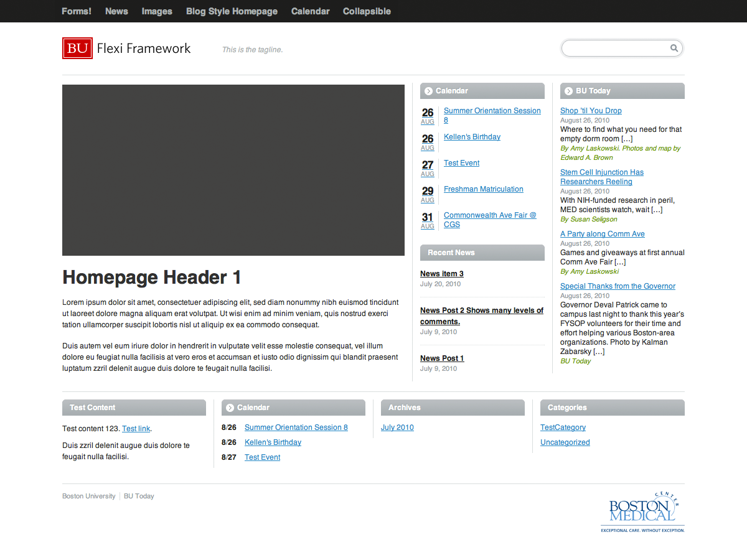Viewport: 747px width, 560px height.
Task: Click the arrow icon beside footer Calendar heading
Action: pyautogui.click(x=230, y=408)
